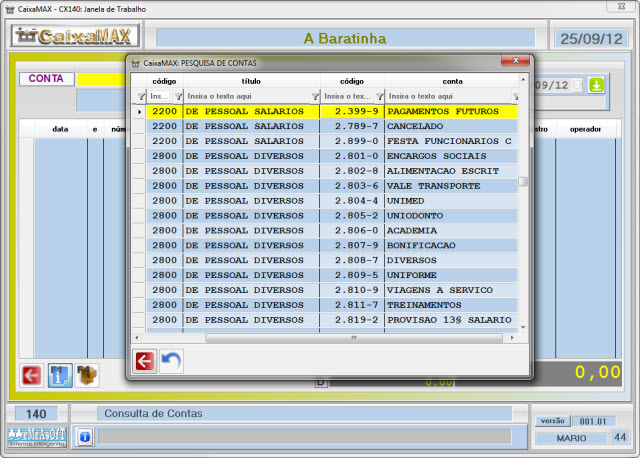Click the título filter text field
This screenshot has width=640, height=458.
pos(245,96)
